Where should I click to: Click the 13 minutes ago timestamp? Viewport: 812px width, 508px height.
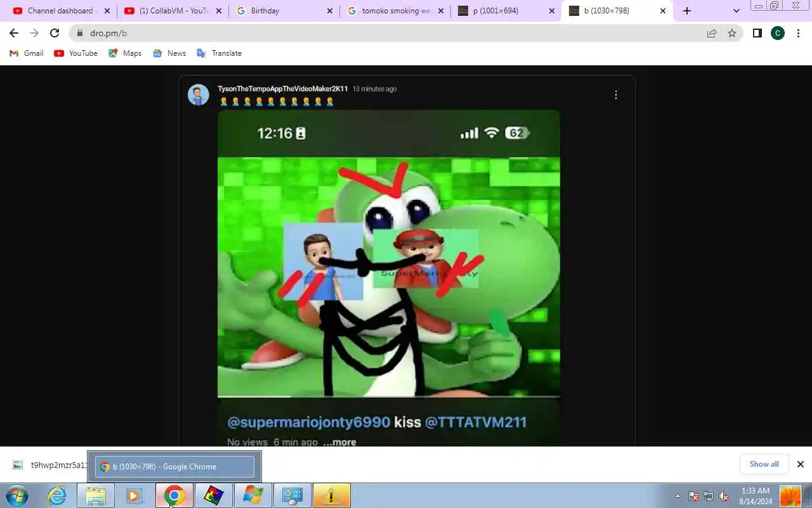(x=374, y=89)
